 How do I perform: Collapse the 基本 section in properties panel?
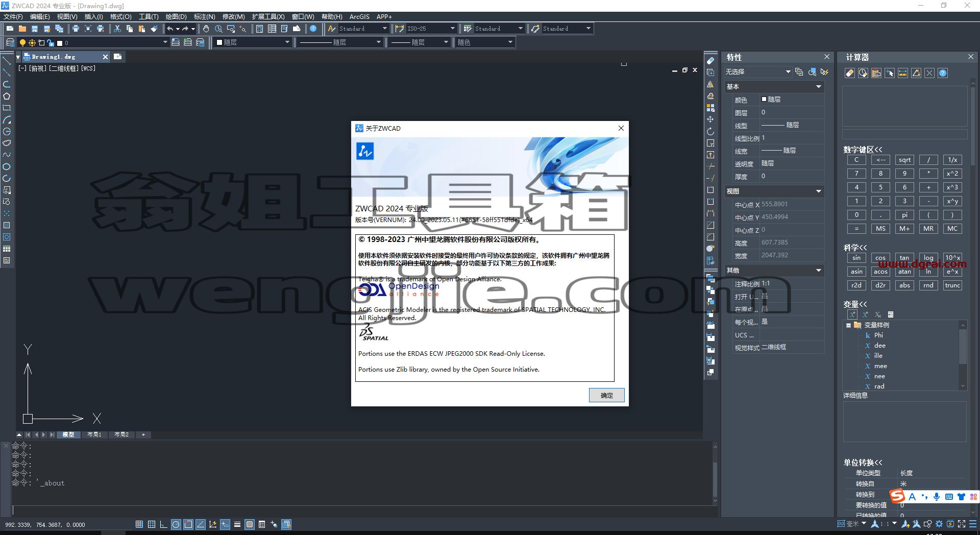pyautogui.click(x=819, y=87)
